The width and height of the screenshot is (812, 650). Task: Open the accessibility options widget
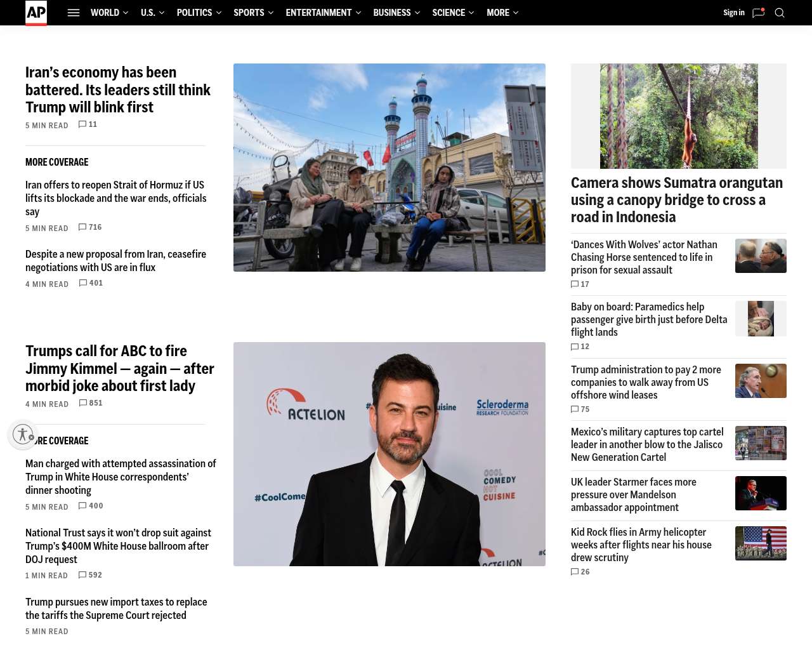(x=23, y=434)
